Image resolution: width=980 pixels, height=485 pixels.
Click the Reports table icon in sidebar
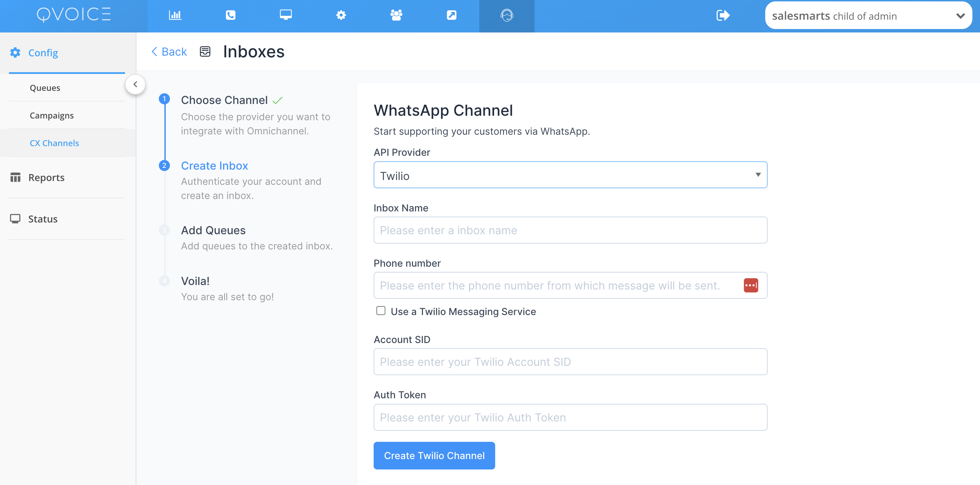pyautogui.click(x=15, y=178)
